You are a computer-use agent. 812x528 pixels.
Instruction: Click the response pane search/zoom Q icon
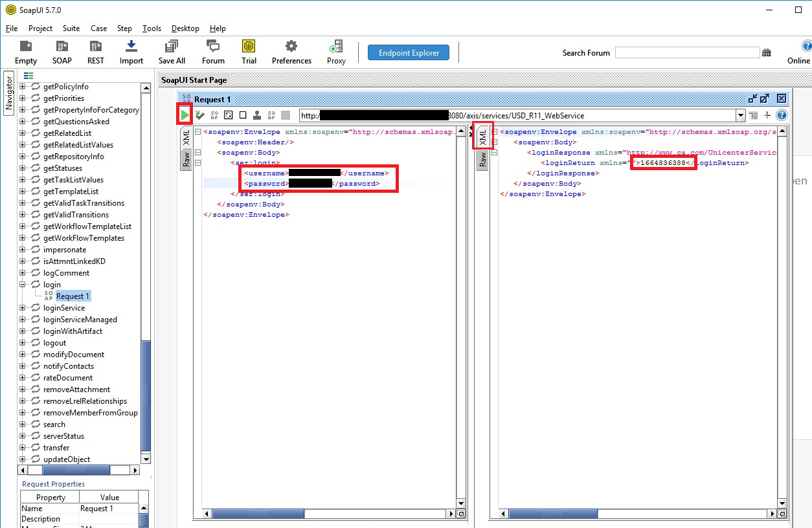[x=783, y=514]
